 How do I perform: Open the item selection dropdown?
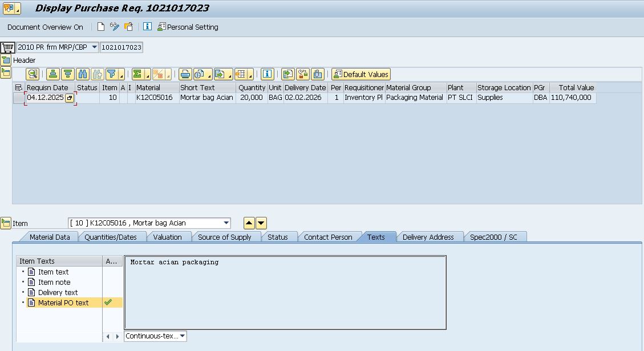[226, 223]
